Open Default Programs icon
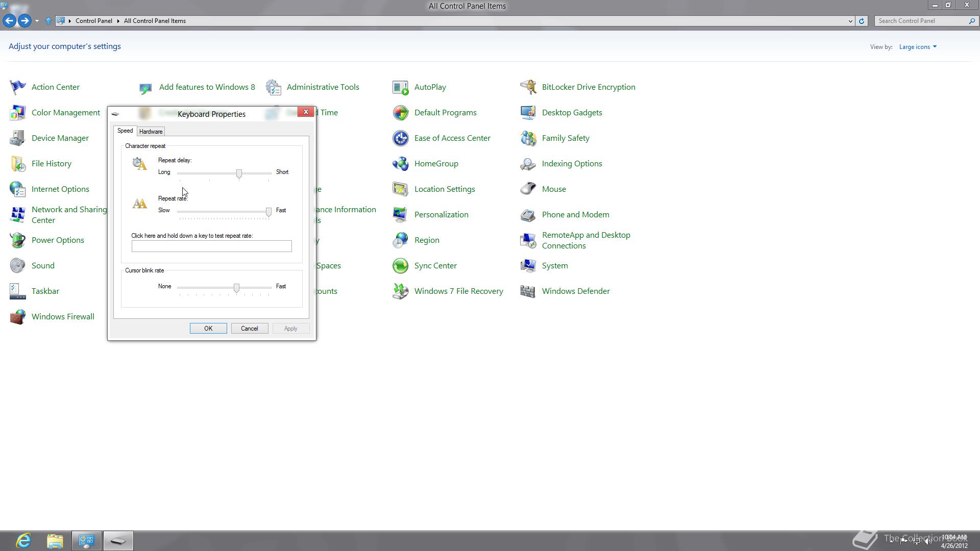 pos(401,113)
